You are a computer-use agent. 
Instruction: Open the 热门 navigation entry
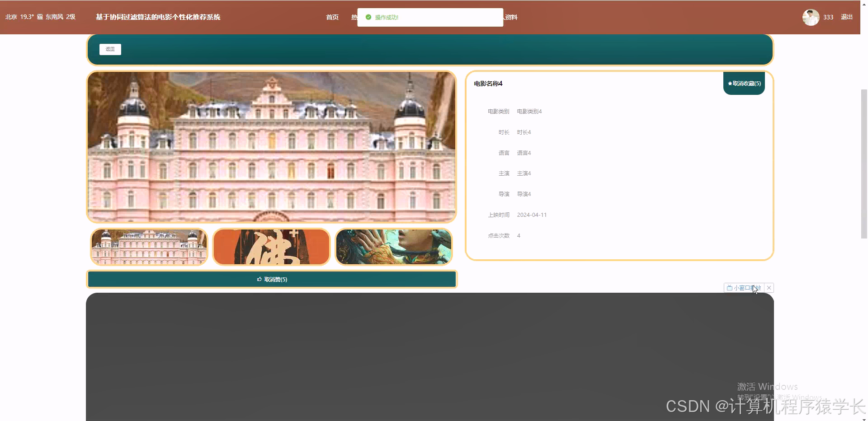354,17
